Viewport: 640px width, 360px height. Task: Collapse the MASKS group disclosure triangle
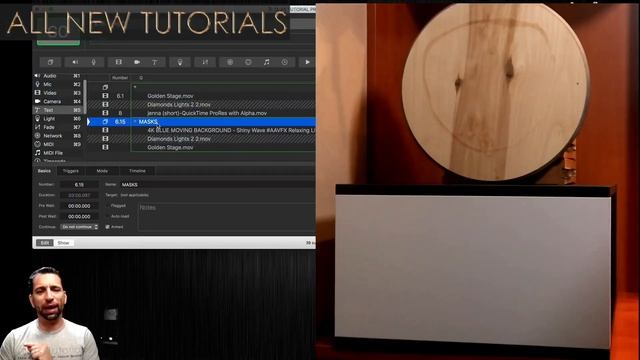135,121
